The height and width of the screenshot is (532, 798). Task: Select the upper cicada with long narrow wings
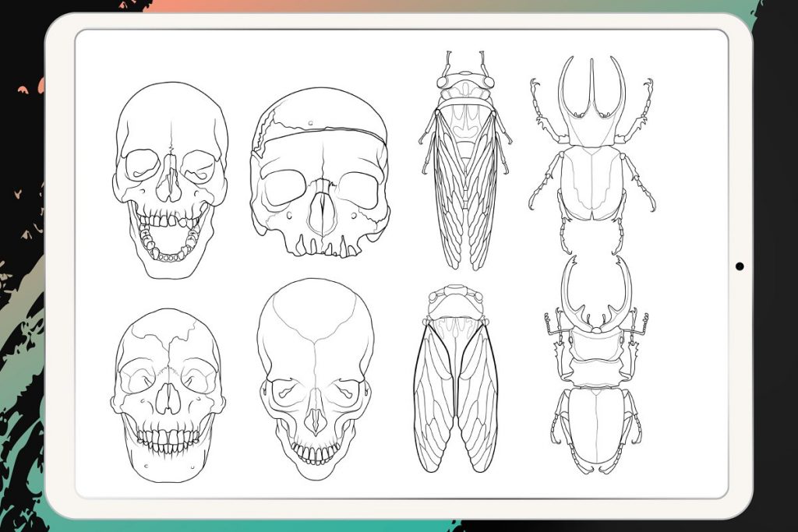tap(464, 160)
